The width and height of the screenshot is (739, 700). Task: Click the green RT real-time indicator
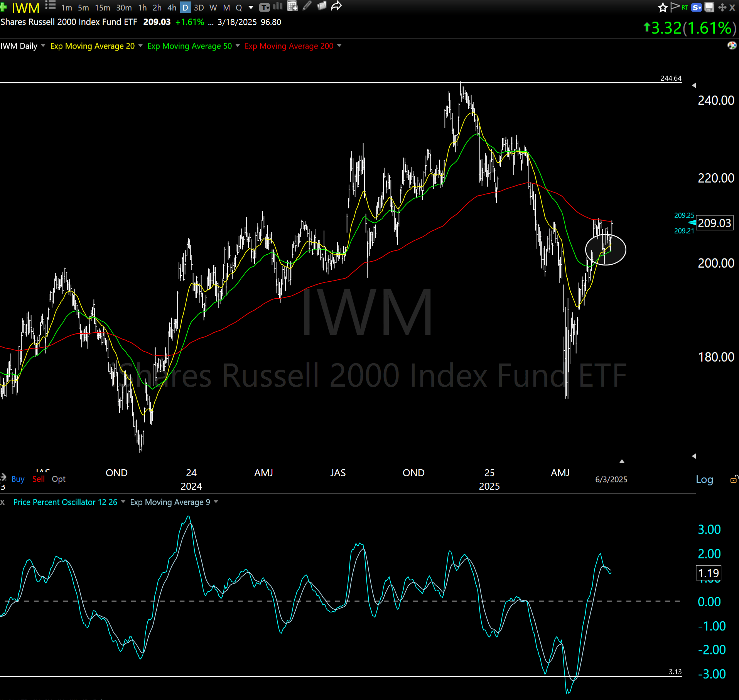685,7
